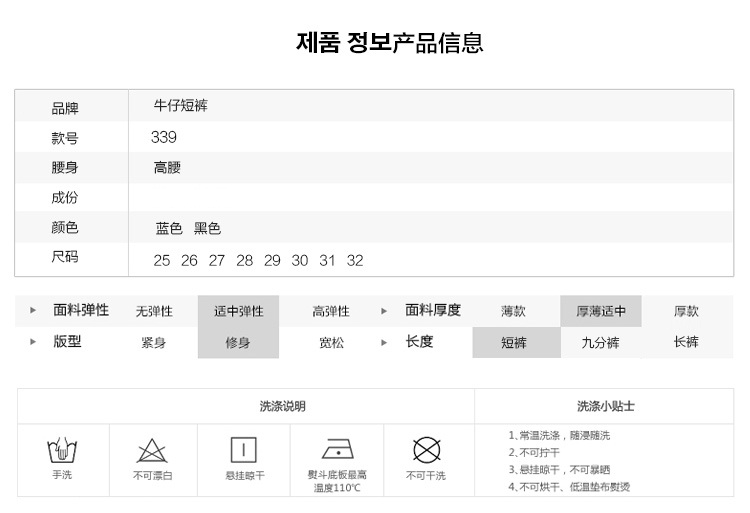Click the hang dry square icon

(x=243, y=450)
